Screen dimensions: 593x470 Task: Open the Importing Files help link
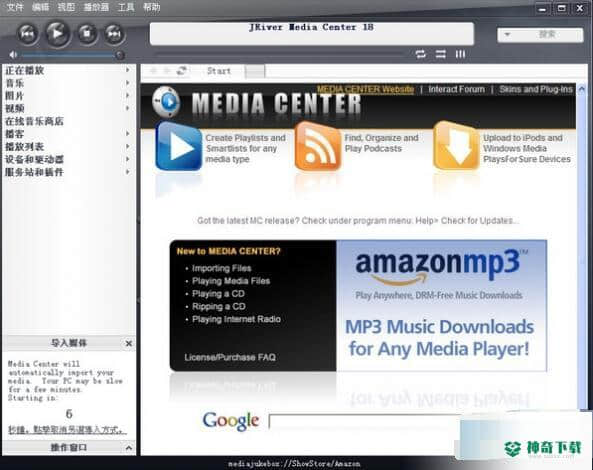222,268
